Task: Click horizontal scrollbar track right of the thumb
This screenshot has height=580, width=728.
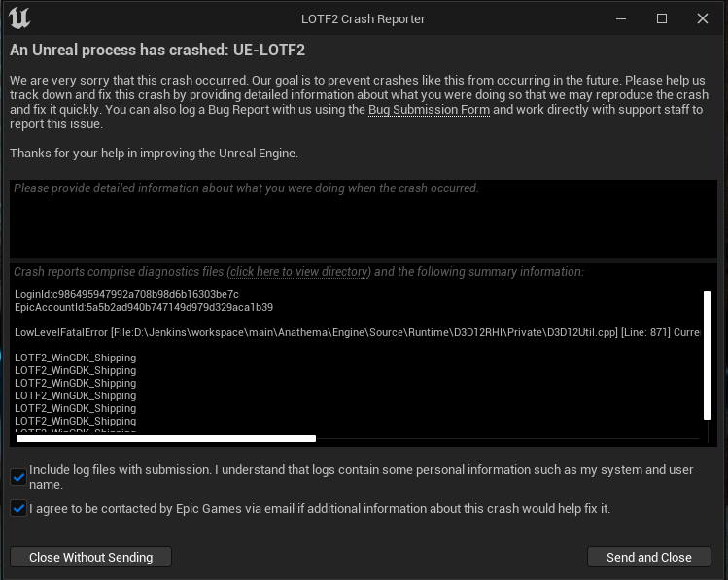Action: [505, 439]
